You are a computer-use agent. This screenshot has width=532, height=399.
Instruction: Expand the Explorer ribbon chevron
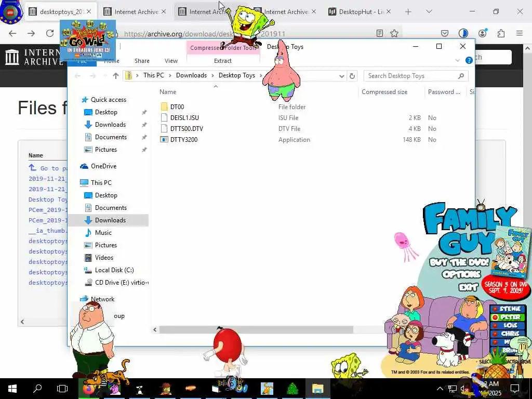pos(457,60)
